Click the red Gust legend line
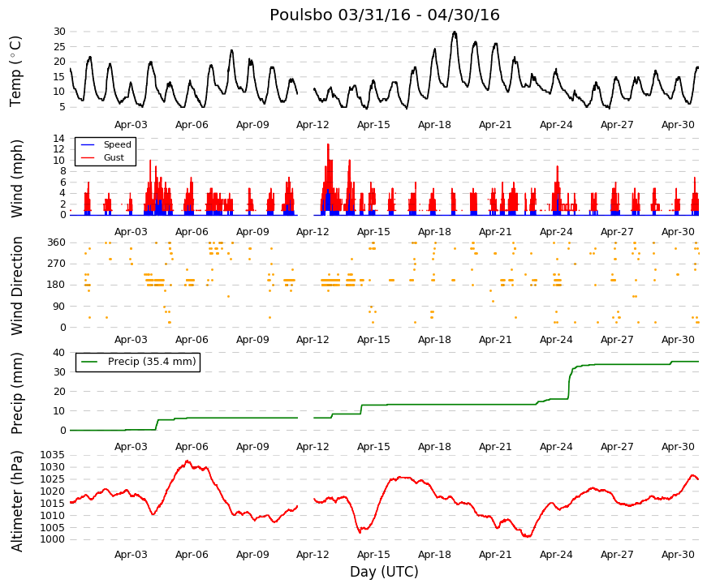The image size is (707, 588). 88,157
